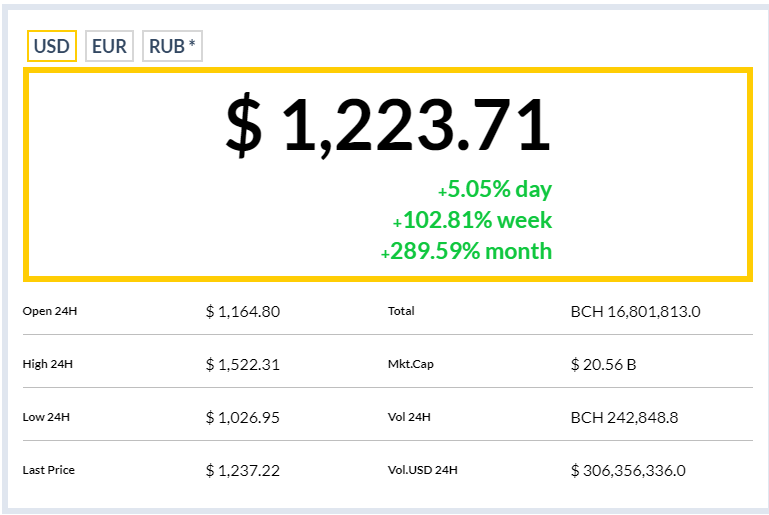The image size is (769, 515).
Task: Click the Last Price label
Action: click(49, 470)
